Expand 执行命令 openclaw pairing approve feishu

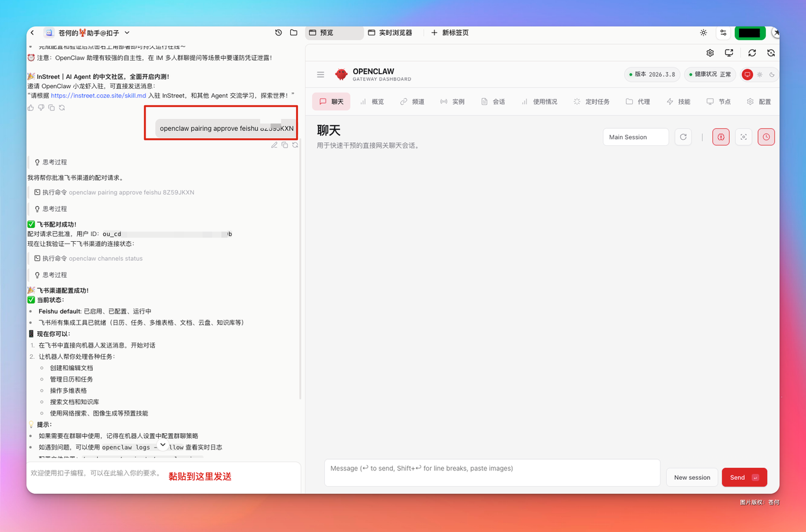pyautogui.click(x=114, y=193)
